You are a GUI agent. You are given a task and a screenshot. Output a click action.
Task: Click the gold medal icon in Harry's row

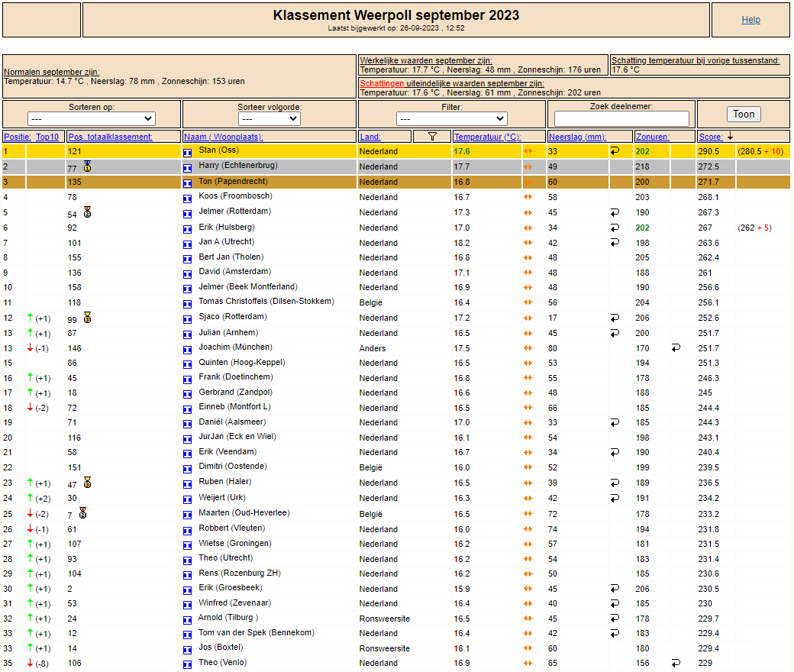(87, 166)
